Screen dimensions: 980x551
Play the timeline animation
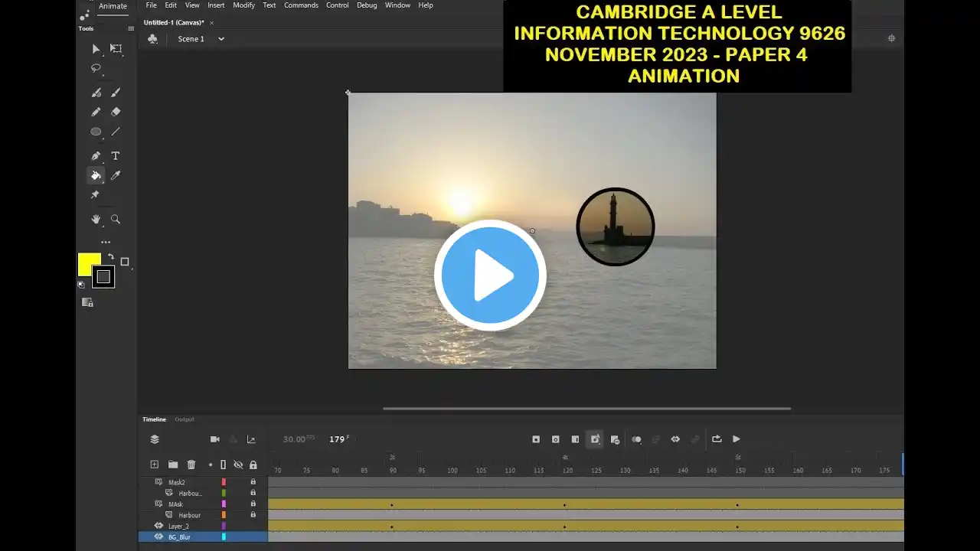(x=737, y=439)
